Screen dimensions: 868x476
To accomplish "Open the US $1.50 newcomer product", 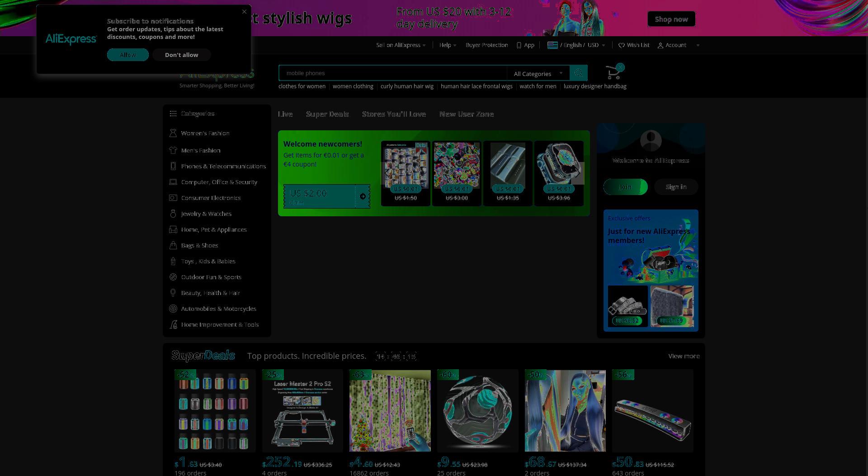I will point(406,173).
